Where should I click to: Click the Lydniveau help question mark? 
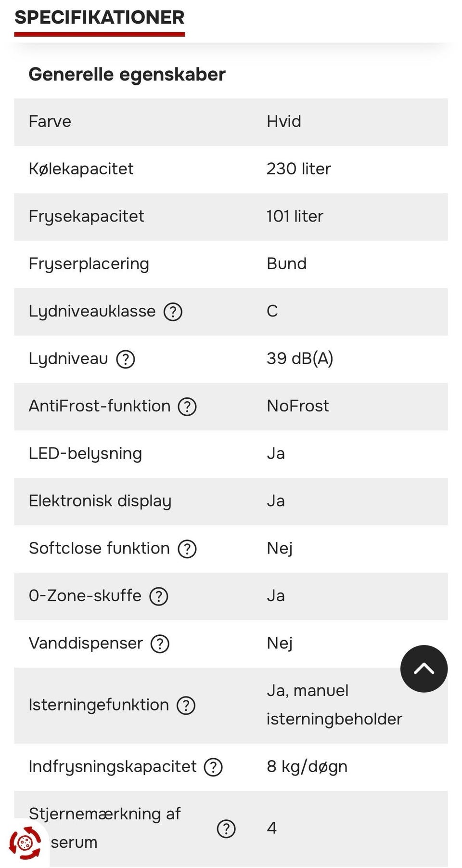126,359
